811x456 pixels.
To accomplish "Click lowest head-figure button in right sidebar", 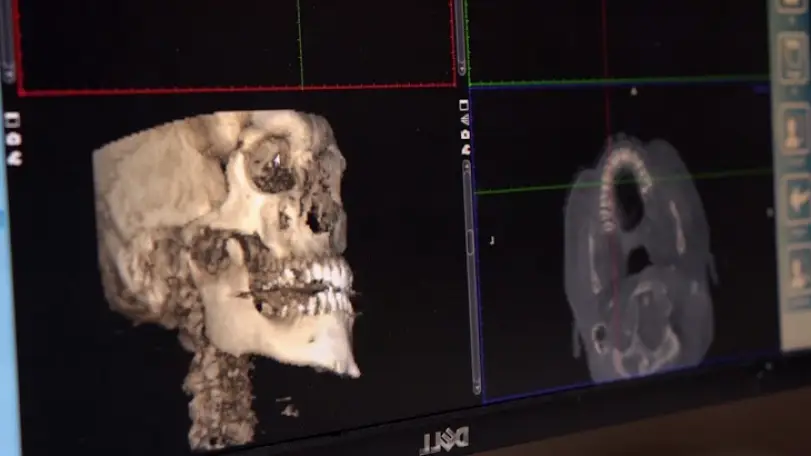I will pyautogui.click(x=798, y=271).
